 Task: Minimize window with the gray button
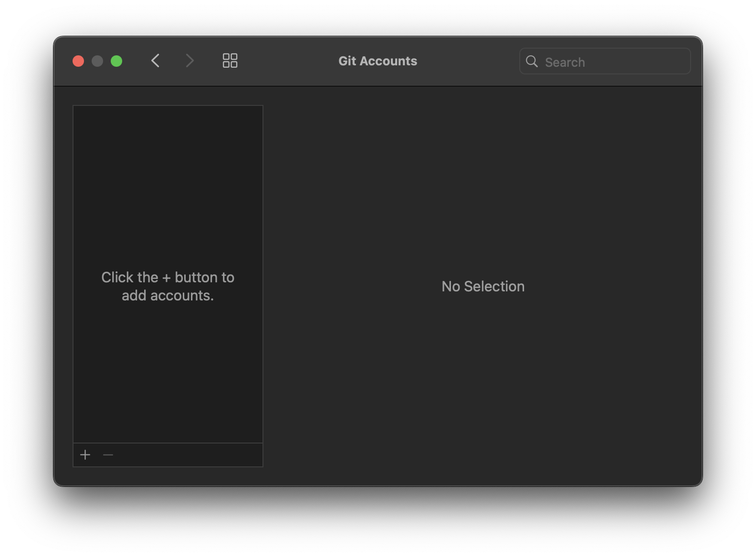[97, 61]
